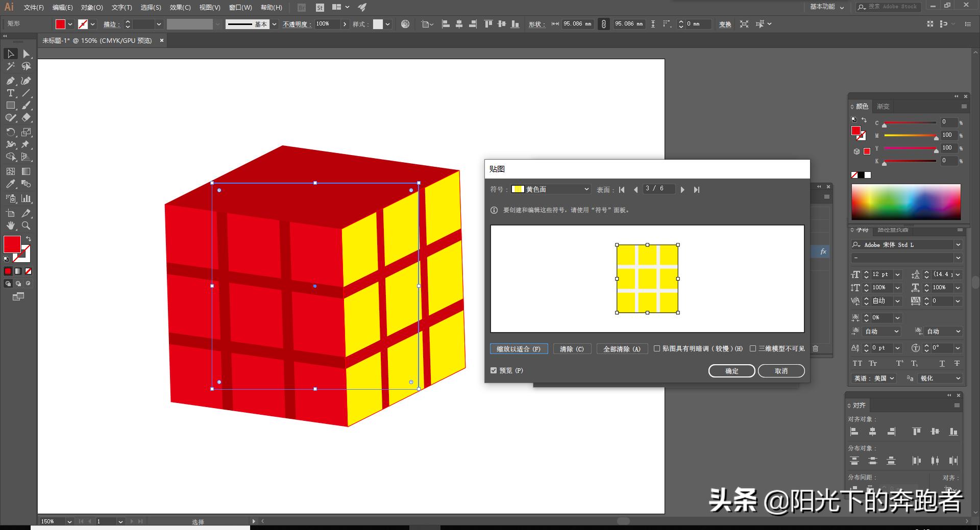Pick the Paintbrush tool
This screenshot has height=530, width=980.
27,105
